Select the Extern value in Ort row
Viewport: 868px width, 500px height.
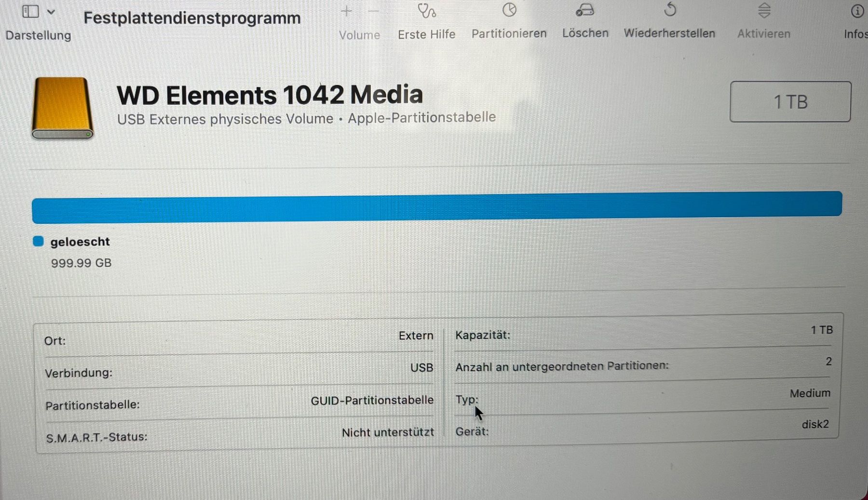point(416,335)
